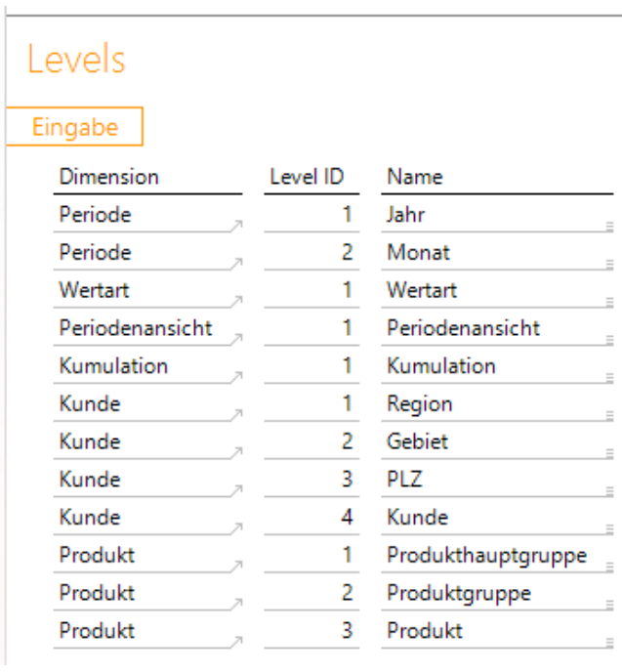Click the lines icon beside the name Gebiet
The height and width of the screenshot is (672, 622).
[608, 453]
